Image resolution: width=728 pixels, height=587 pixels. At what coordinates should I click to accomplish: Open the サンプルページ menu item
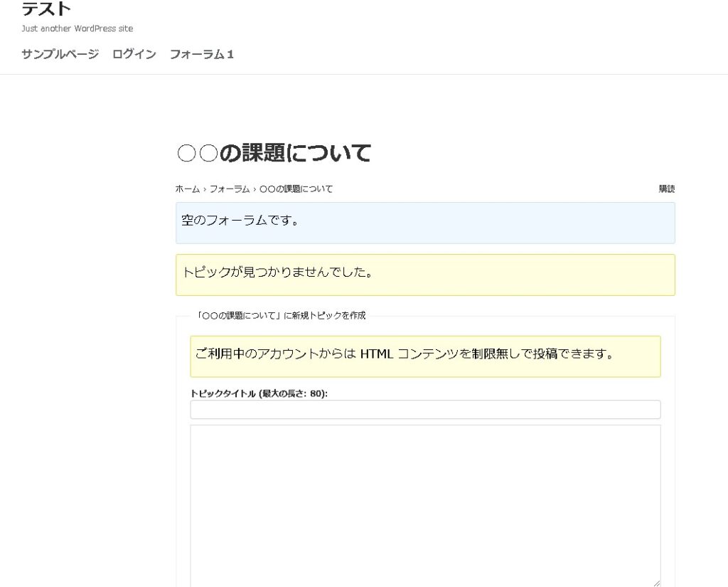(x=60, y=54)
